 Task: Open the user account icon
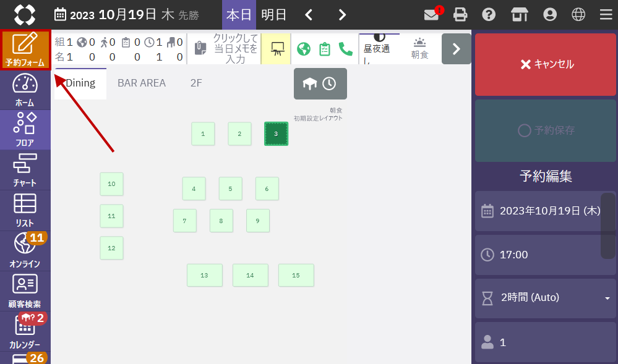[x=550, y=15]
